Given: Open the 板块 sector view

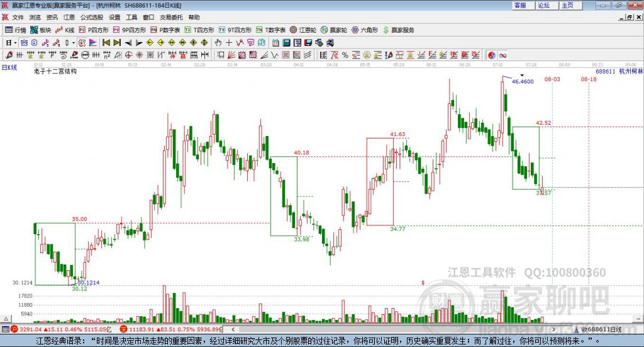Looking at the screenshot, I should (x=40, y=30).
